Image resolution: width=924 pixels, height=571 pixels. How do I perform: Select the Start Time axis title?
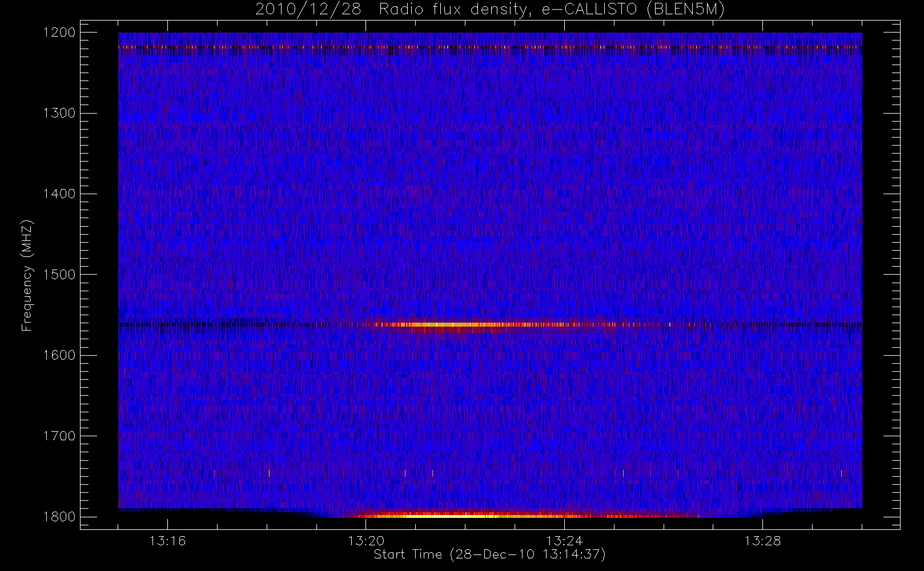coord(489,554)
